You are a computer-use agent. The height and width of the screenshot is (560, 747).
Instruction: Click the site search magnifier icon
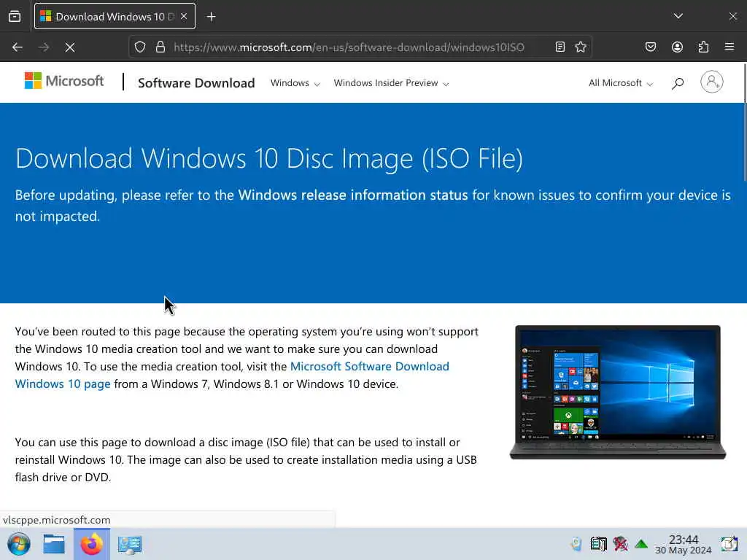pyautogui.click(x=678, y=83)
